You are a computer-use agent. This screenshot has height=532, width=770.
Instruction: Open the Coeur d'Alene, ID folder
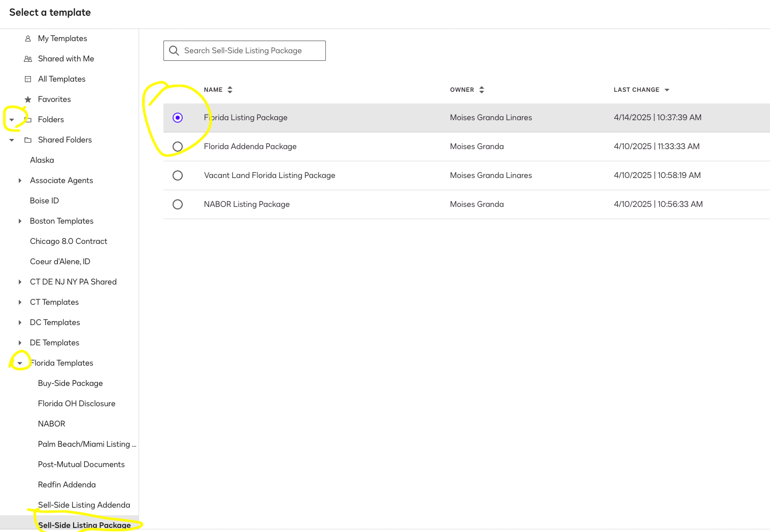(60, 262)
